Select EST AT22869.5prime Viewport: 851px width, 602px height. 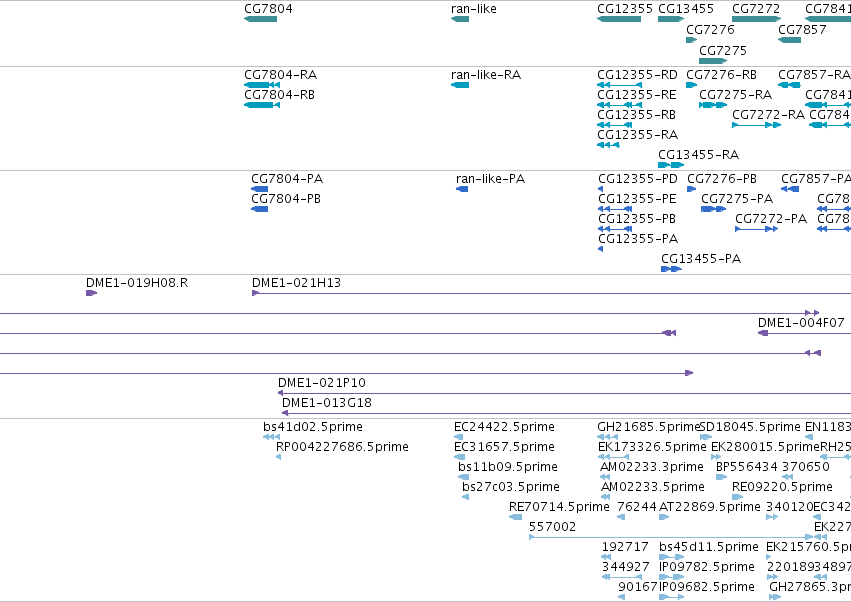[664, 517]
